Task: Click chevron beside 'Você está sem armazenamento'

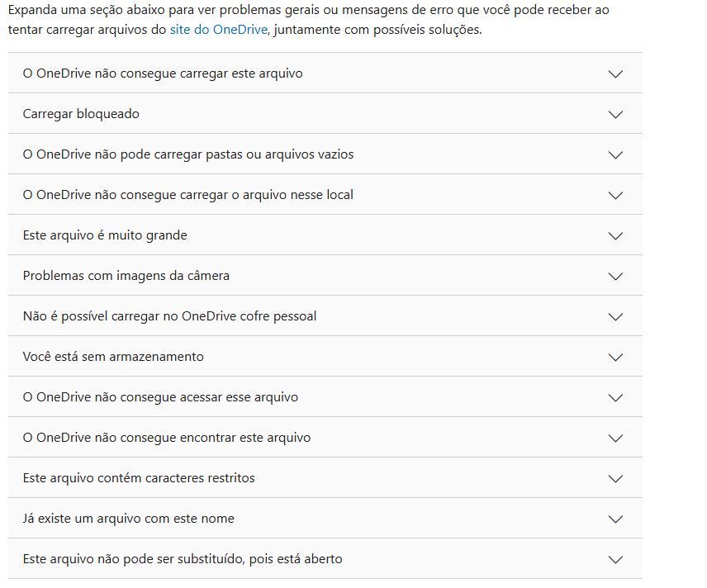Action: click(615, 357)
